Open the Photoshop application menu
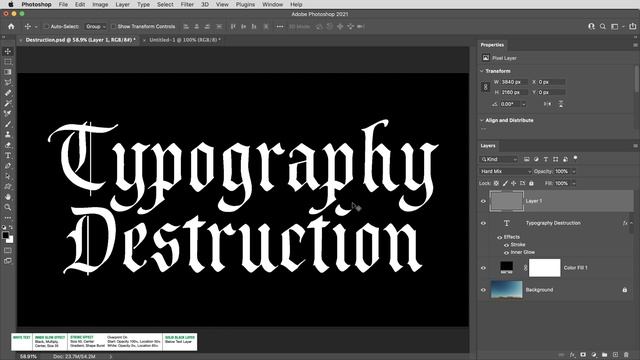Image resolution: width=640 pixels, height=360 pixels. 36,4
